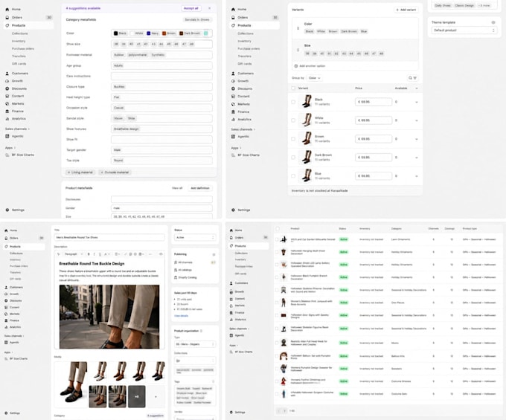Click Growth icon in variants screen sidebar
This screenshot has width=506, height=420.
tap(233, 81)
